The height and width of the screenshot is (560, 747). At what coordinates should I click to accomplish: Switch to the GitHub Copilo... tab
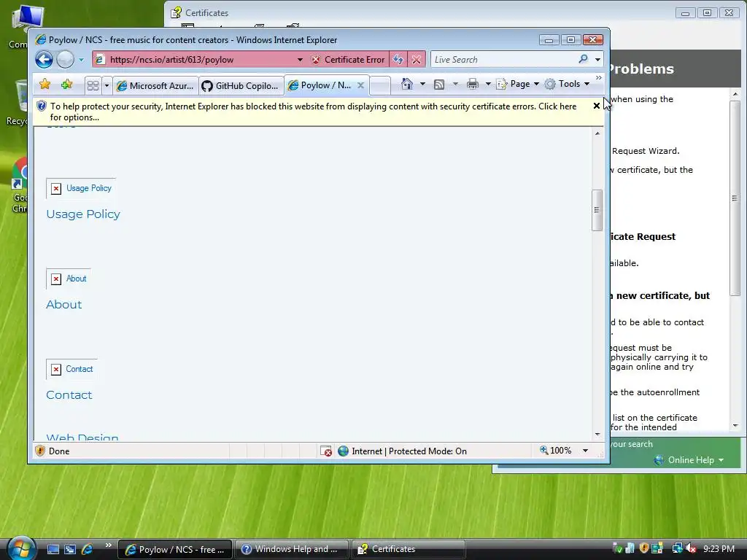pyautogui.click(x=241, y=86)
